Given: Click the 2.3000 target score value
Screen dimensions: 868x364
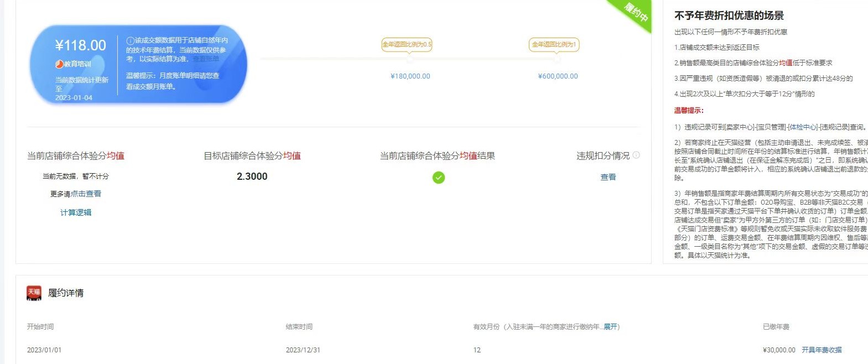Looking at the screenshot, I should point(252,176).
